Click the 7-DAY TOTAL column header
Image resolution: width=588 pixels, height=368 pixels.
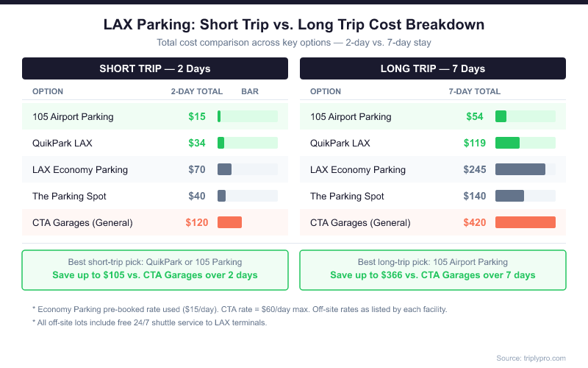[x=474, y=92]
